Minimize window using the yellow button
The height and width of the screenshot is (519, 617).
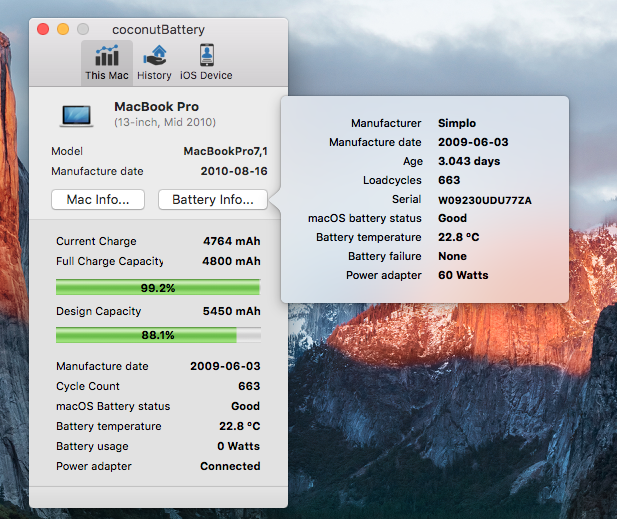point(63,29)
